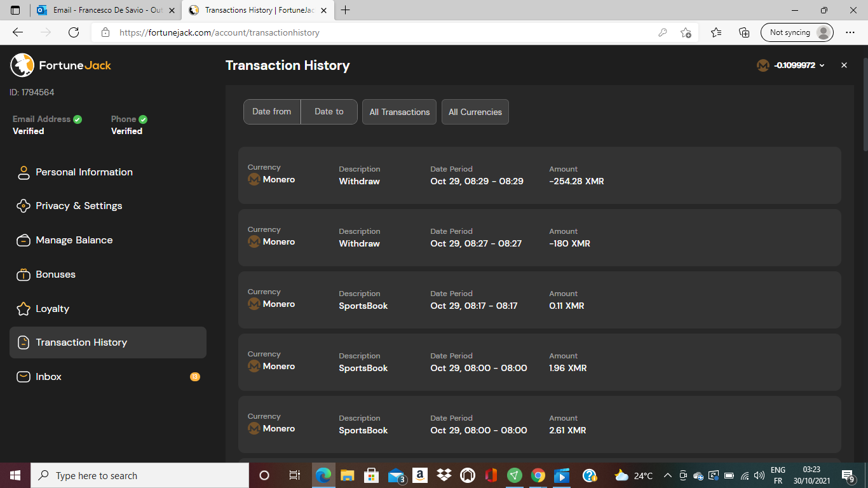The image size is (868, 488).
Task: Expand the All Transactions filter
Action: (399, 112)
